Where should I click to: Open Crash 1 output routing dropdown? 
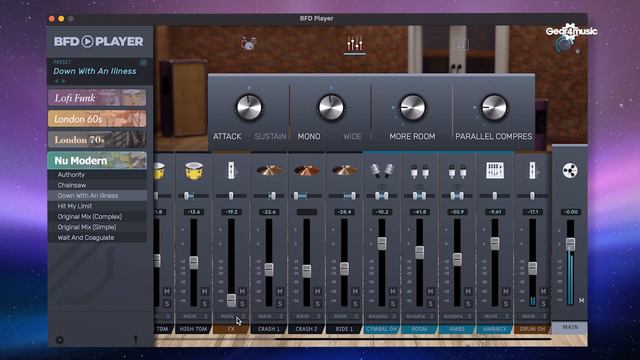tap(269, 316)
